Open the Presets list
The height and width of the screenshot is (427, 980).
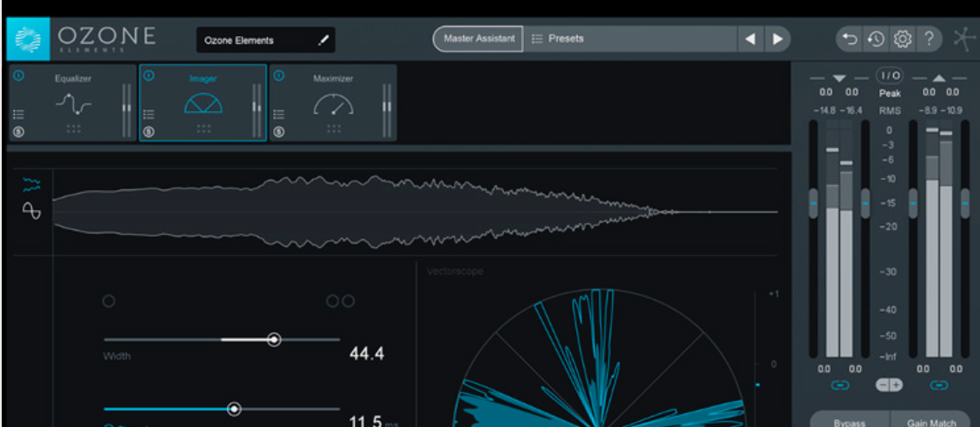(630, 39)
